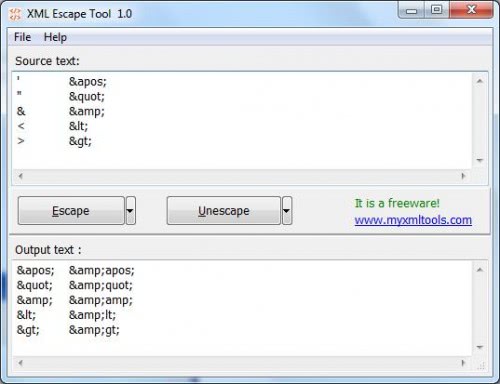Click the Source text scroll down arrow
500x384 pixels.
(x=480, y=160)
